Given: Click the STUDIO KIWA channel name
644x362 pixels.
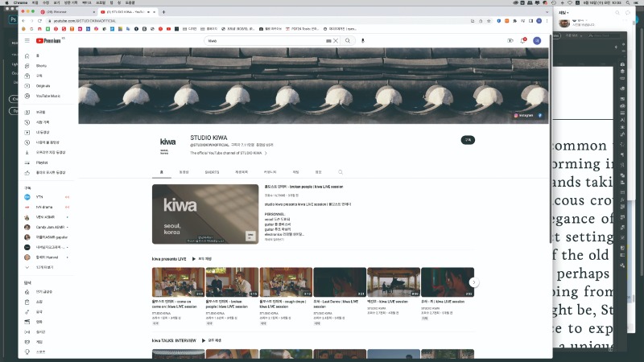Looking at the screenshot, I should [x=208, y=138].
